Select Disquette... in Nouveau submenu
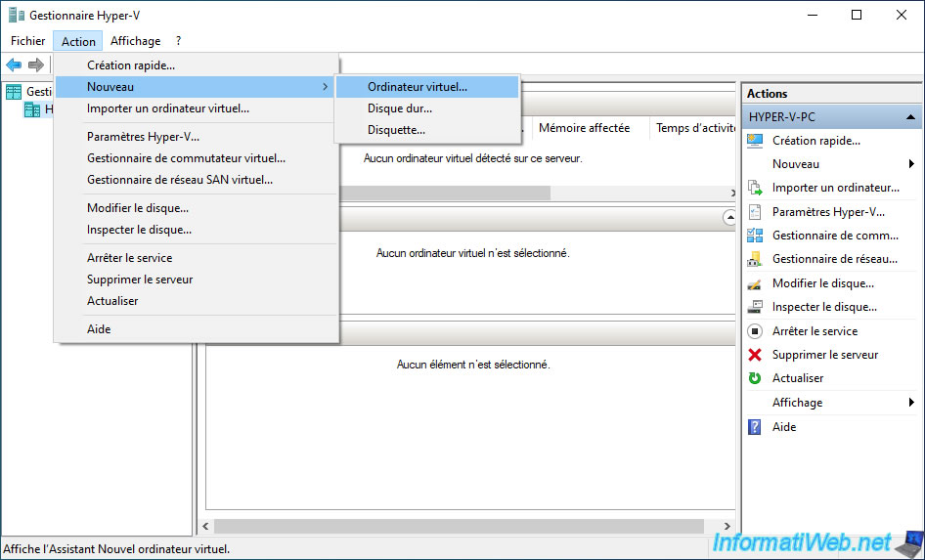925x560 pixels. pyautogui.click(x=427, y=130)
